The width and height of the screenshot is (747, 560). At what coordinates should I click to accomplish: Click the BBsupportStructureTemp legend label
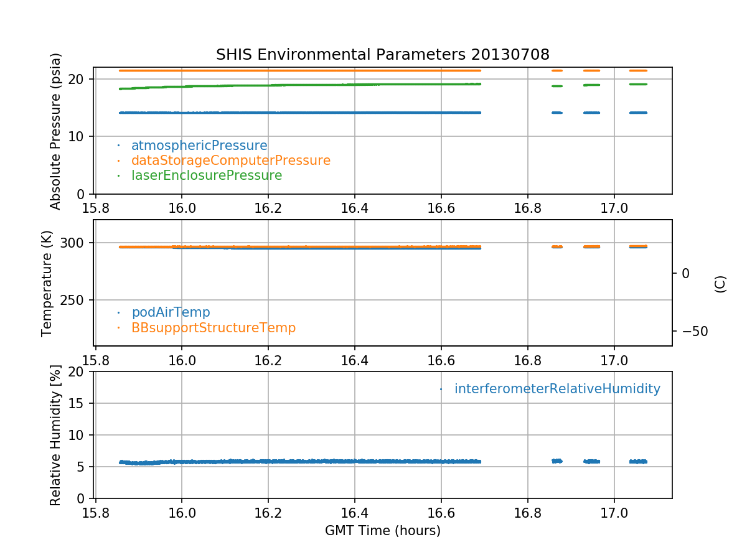pyautogui.click(x=213, y=327)
